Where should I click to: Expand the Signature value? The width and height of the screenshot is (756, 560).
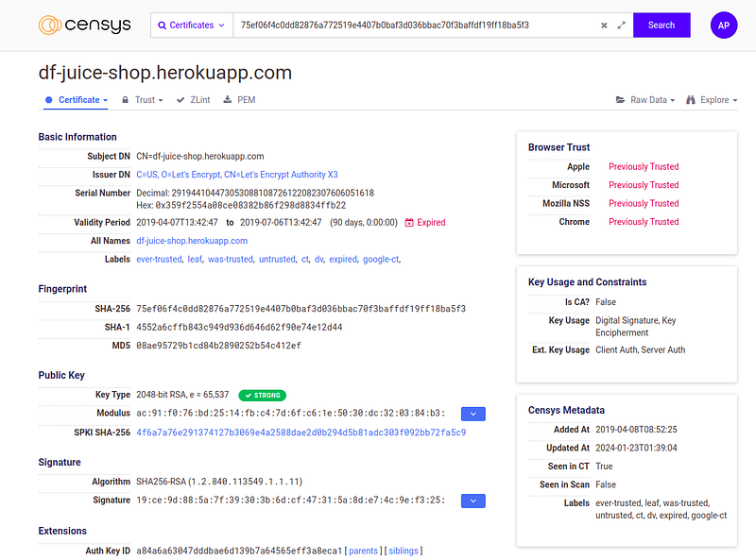coord(473,501)
